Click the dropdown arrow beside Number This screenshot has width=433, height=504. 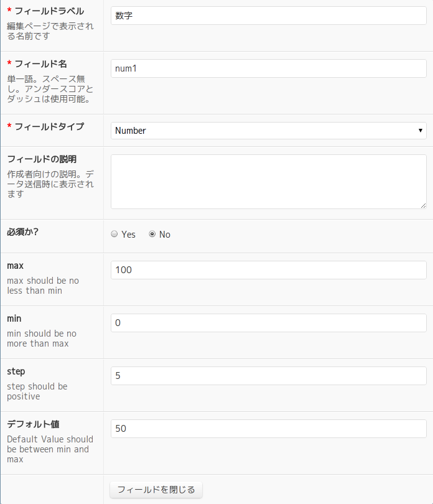coord(420,131)
